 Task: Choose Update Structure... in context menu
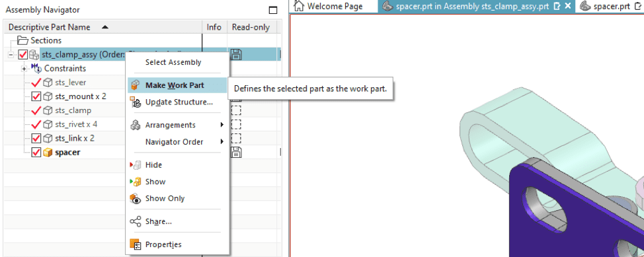[x=177, y=102]
